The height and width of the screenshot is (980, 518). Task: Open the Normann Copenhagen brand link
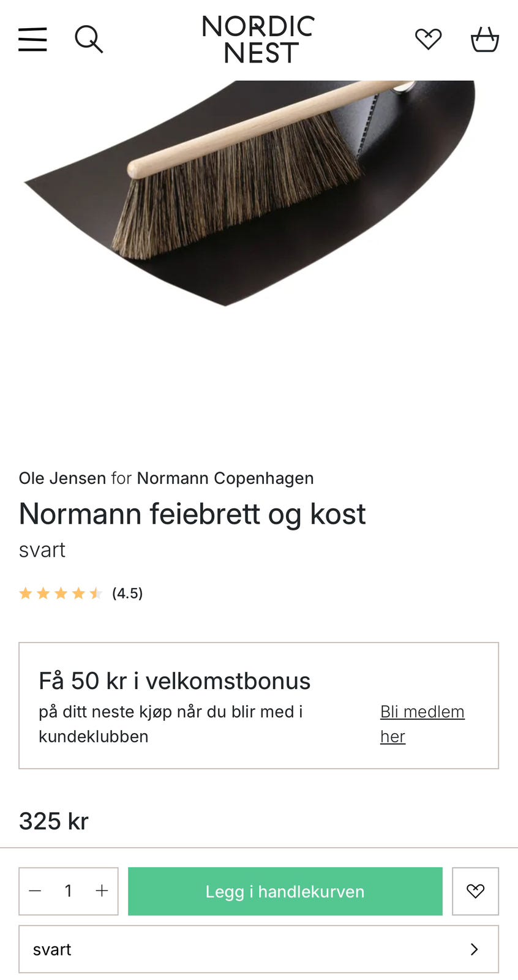point(225,478)
